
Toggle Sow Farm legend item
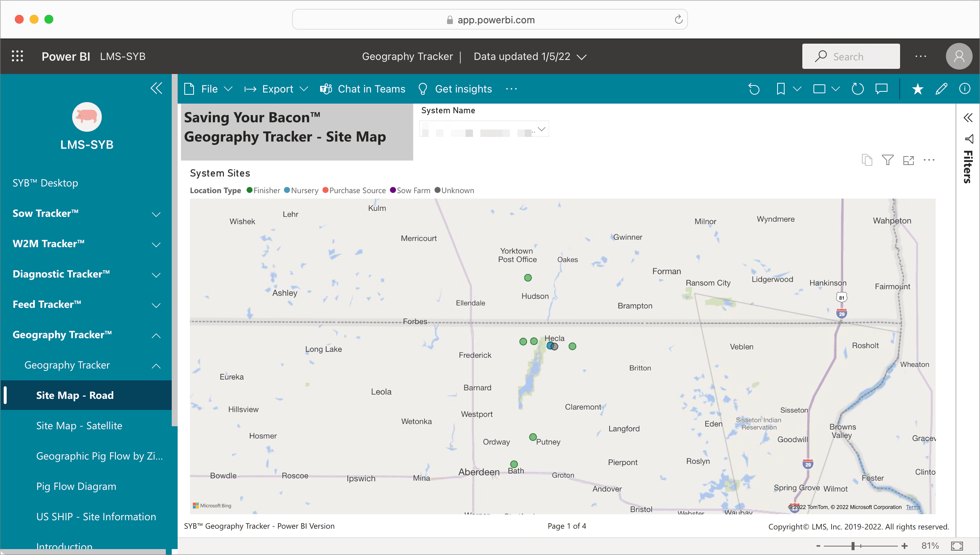(x=410, y=190)
